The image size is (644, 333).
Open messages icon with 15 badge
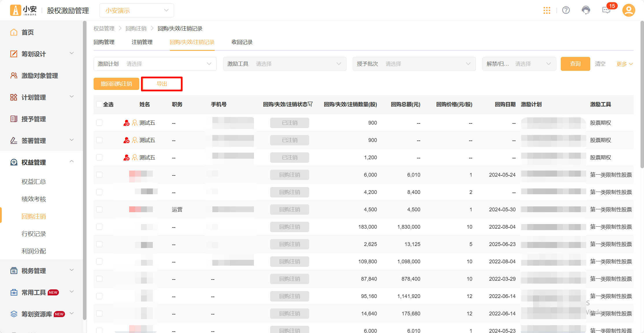click(x=606, y=10)
